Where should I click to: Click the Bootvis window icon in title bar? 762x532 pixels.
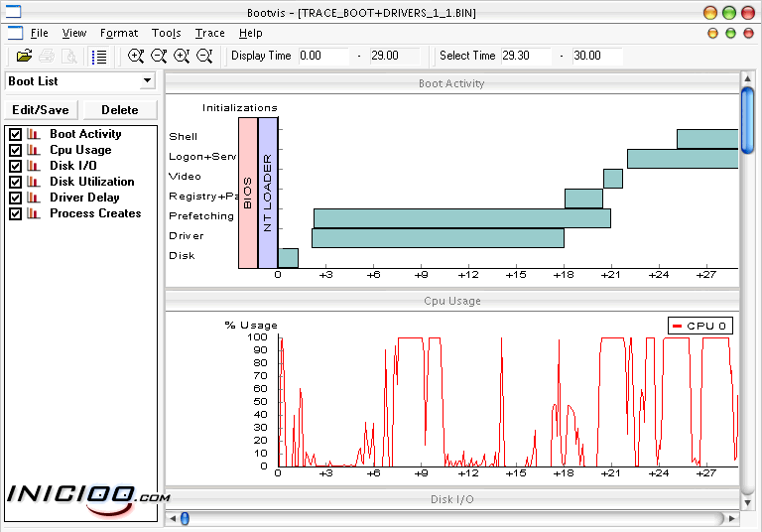point(13,11)
